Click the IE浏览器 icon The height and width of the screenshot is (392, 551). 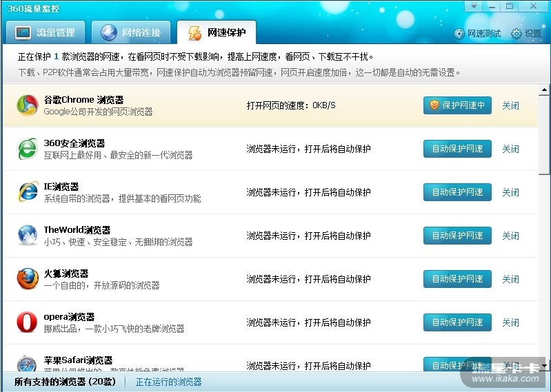point(28,192)
